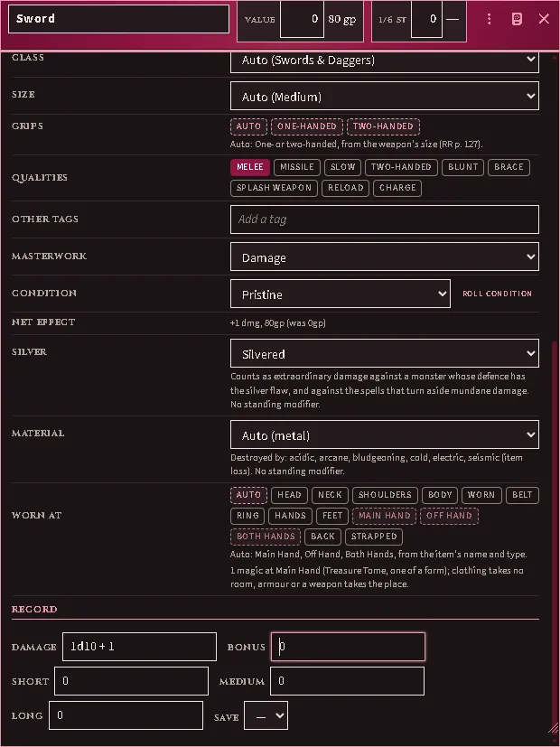This screenshot has height=747, width=560.
Task: Edit the 1/6 ST weight field
Action: (426, 19)
